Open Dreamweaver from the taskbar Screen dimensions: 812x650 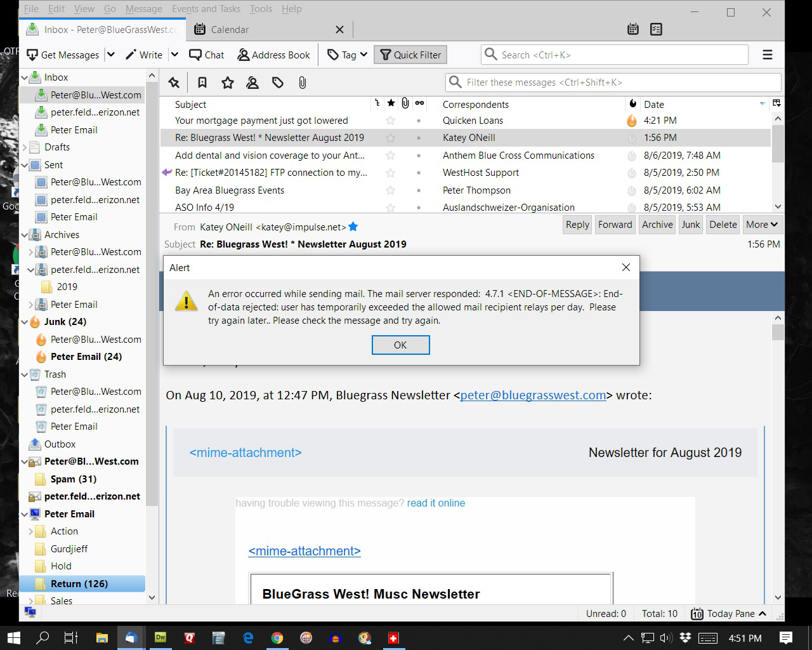160,638
